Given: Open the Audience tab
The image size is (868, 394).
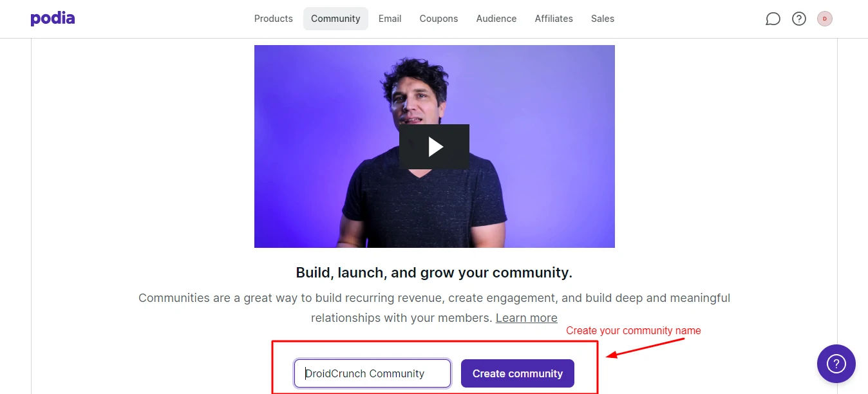Looking at the screenshot, I should point(496,19).
